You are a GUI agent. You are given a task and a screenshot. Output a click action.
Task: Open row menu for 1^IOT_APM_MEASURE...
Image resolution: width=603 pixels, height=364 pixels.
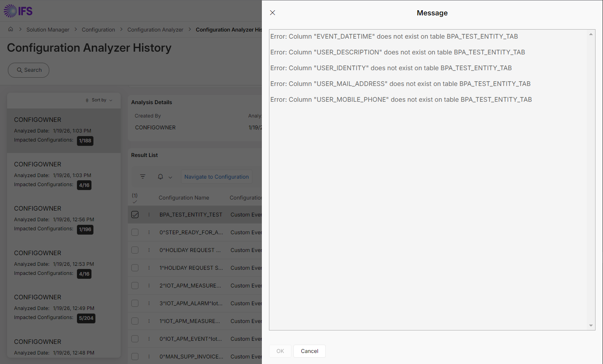tap(149, 321)
